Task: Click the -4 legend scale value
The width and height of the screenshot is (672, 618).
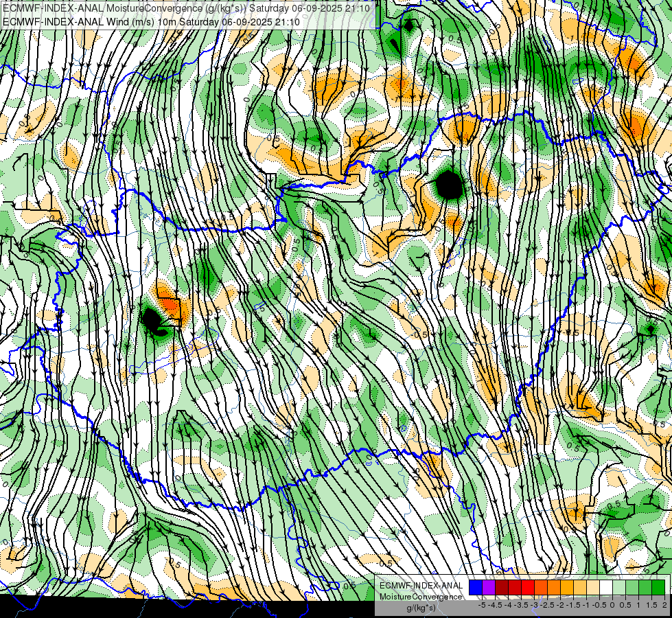Action: click(508, 605)
